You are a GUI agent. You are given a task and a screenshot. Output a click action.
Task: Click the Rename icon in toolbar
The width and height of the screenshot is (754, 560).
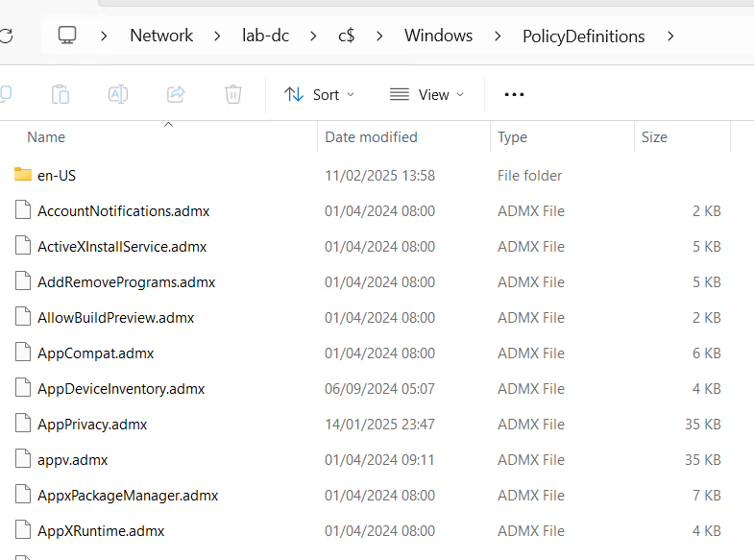point(118,94)
